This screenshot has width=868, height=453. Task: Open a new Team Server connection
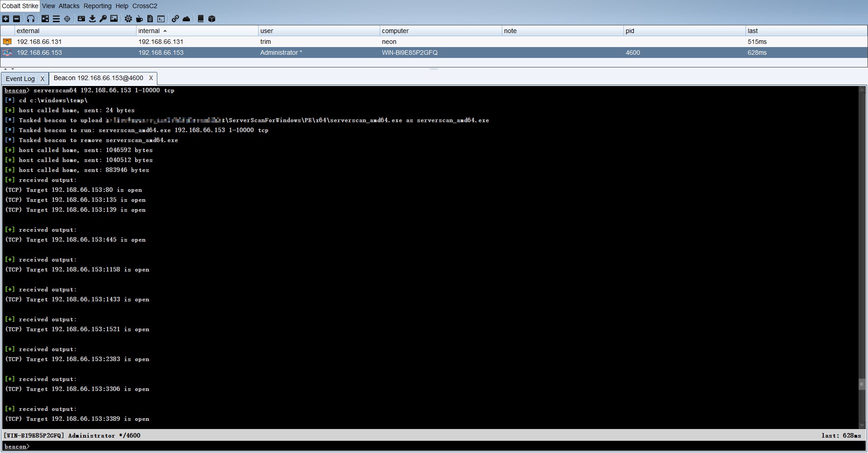point(5,19)
